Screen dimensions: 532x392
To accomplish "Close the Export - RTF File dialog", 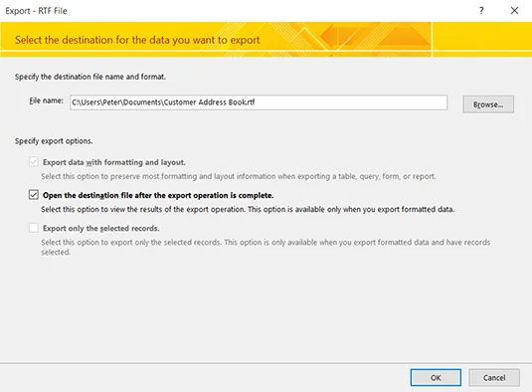I will [514, 11].
